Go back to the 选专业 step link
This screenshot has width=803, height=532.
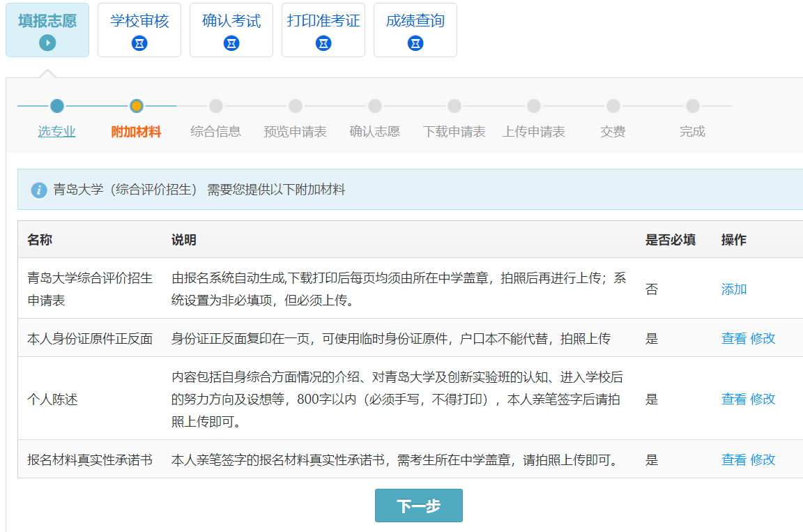point(57,132)
